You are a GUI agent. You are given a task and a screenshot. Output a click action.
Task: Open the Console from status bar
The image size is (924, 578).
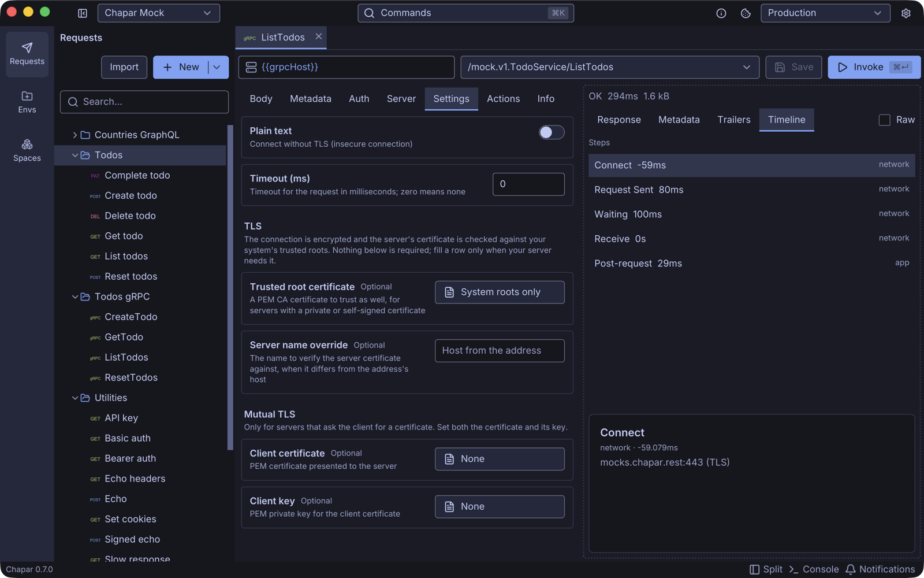tap(814, 569)
